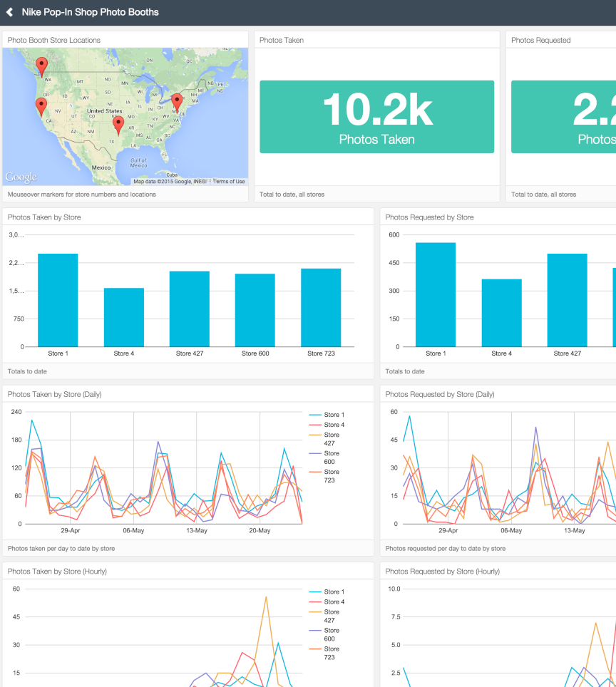Select the East Coast store map marker
The height and width of the screenshot is (687, 616).
point(177,102)
